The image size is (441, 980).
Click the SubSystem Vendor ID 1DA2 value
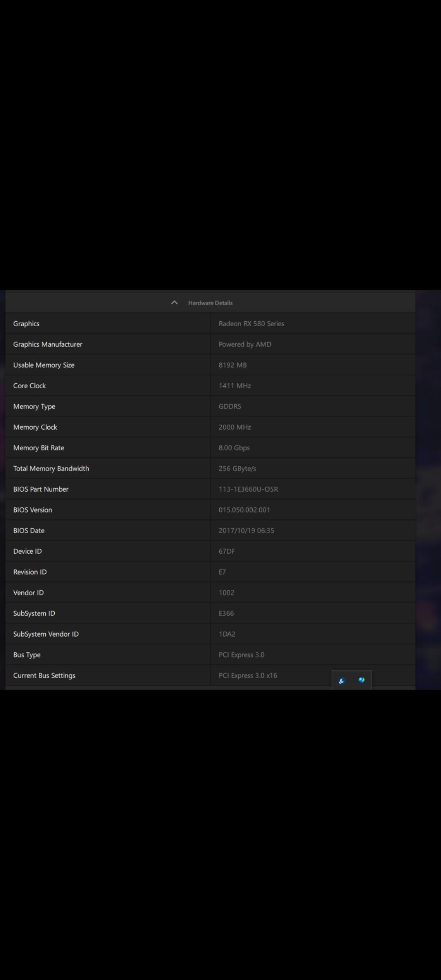click(227, 634)
